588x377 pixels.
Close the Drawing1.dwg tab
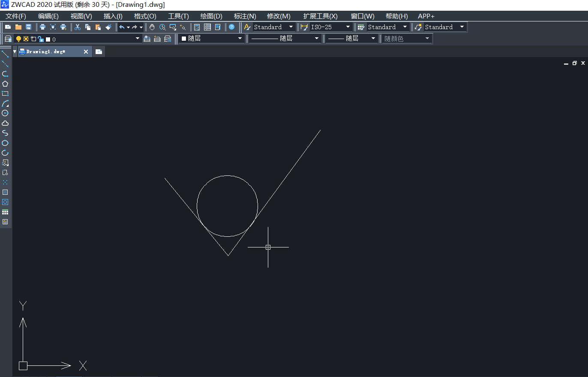click(86, 51)
